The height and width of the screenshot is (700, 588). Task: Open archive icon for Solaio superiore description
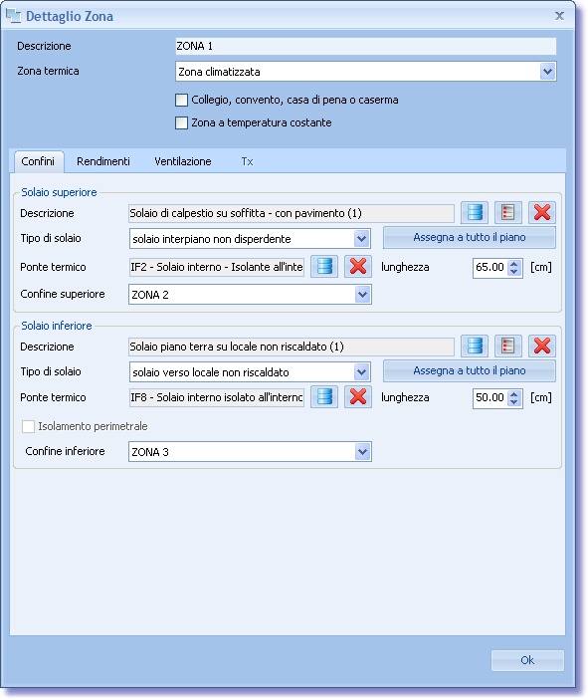475,212
